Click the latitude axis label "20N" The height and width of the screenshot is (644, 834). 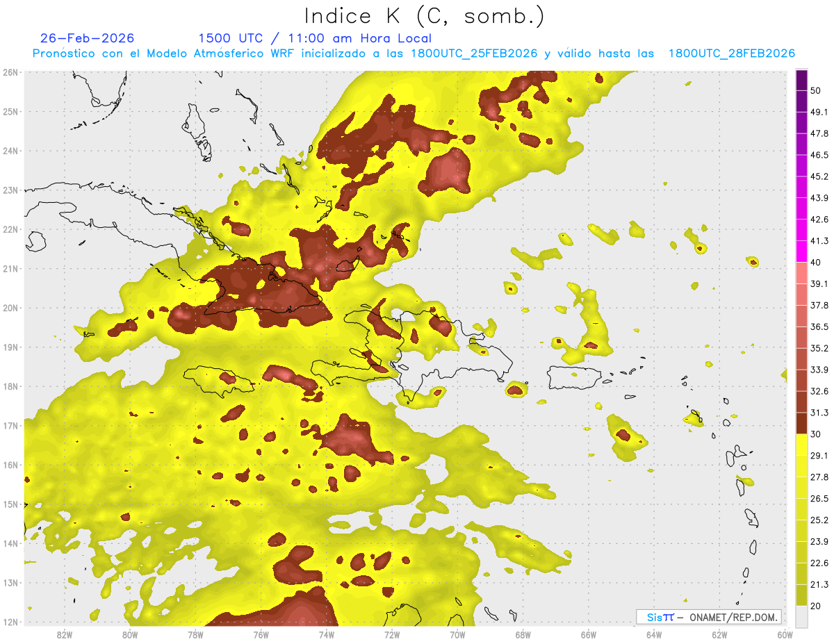click(x=10, y=308)
